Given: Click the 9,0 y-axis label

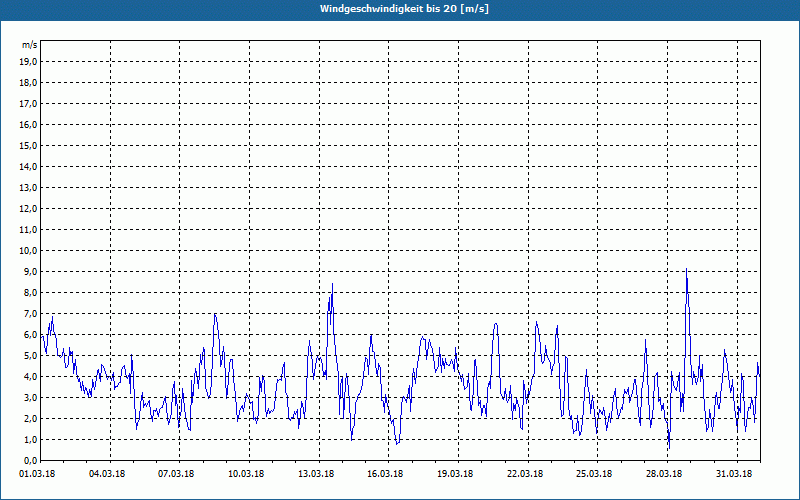Looking at the screenshot, I should 30,271.
